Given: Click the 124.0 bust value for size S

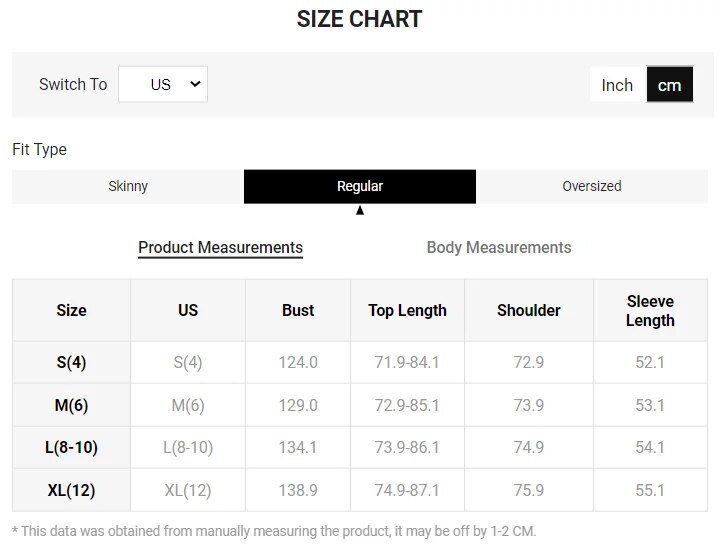Looking at the screenshot, I should tap(298, 362).
